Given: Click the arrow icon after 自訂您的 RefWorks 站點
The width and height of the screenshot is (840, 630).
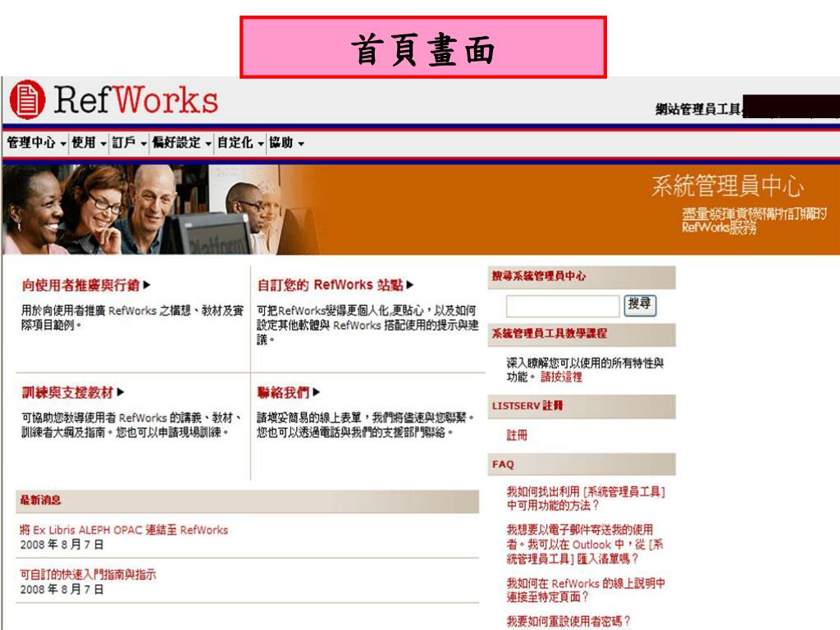Looking at the screenshot, I should pos(410,285).
